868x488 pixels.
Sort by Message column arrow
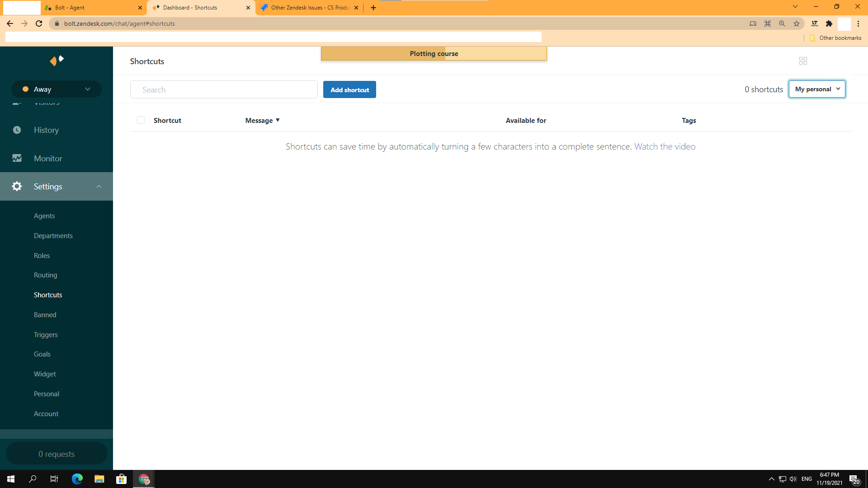278,120
